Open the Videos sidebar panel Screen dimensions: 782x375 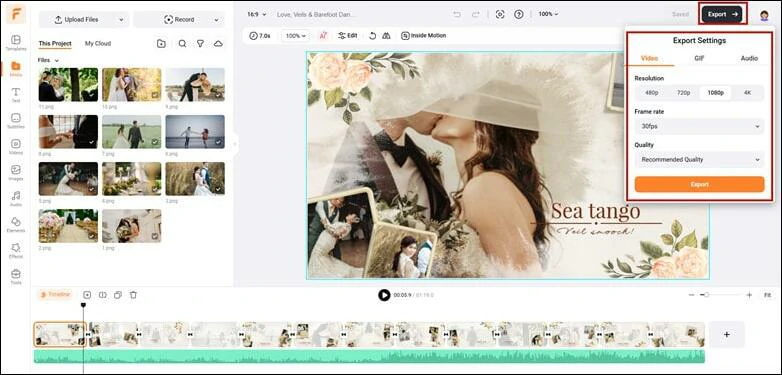[x=16, y=147]
